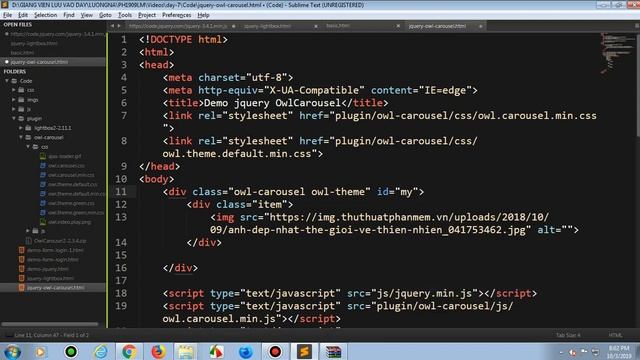Expand the imgs folder
640x360 pixels.
(13, 100)
